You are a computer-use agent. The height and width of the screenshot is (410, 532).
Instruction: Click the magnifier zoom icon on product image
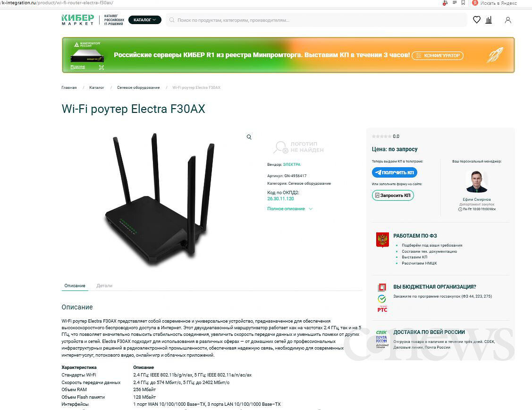pos(249,137)
